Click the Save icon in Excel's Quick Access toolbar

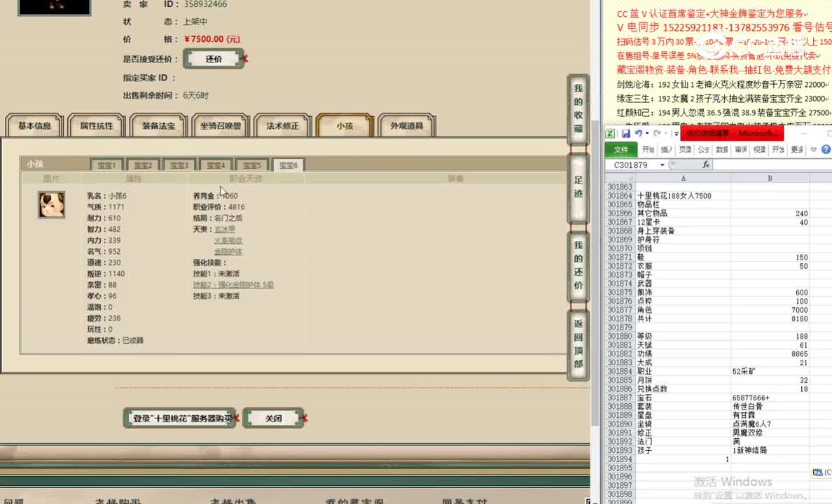point(626,132)
